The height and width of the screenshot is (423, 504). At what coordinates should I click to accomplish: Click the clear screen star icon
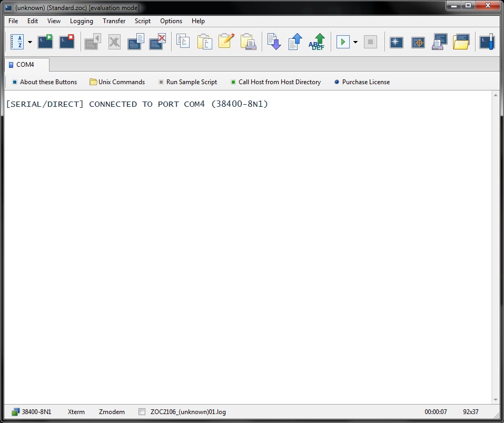pyautogui.click(x=397, y=43)
